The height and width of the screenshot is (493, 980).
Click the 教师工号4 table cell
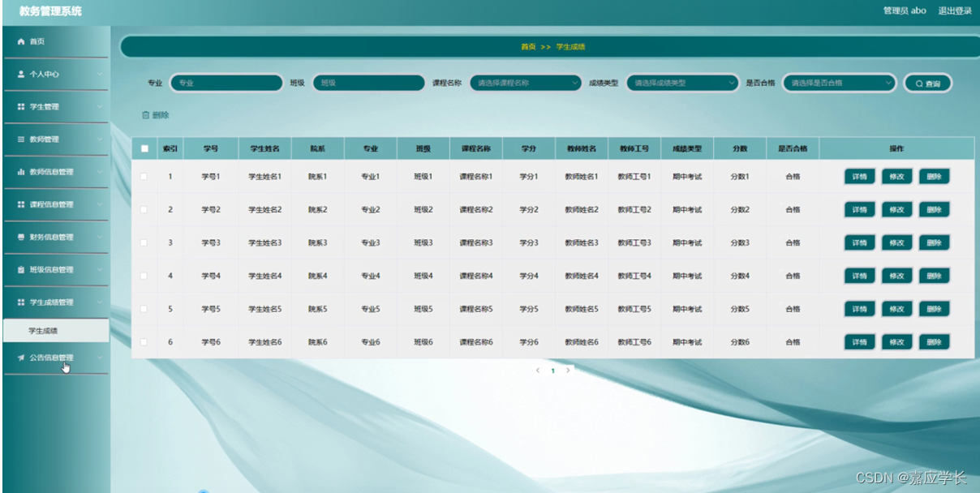tap(634, 276)
